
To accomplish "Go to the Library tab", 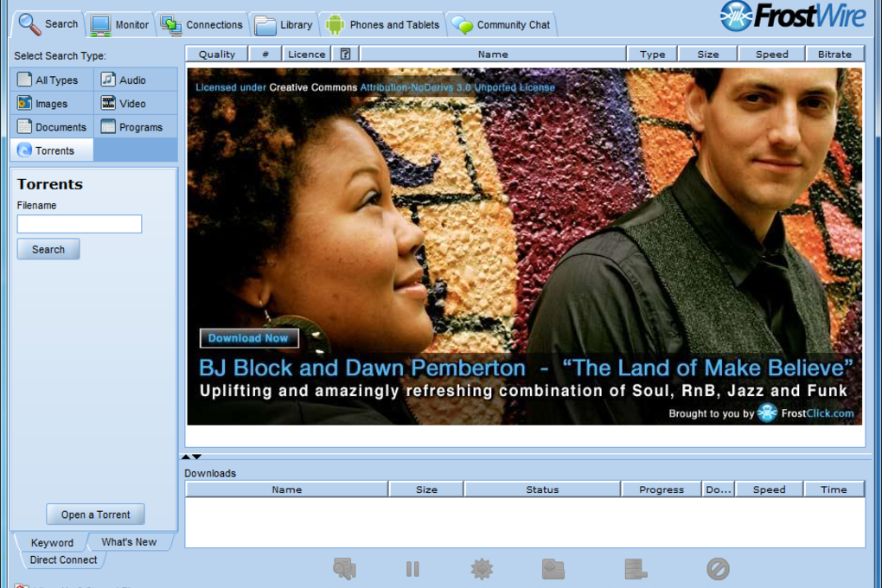I will [284, 25].
